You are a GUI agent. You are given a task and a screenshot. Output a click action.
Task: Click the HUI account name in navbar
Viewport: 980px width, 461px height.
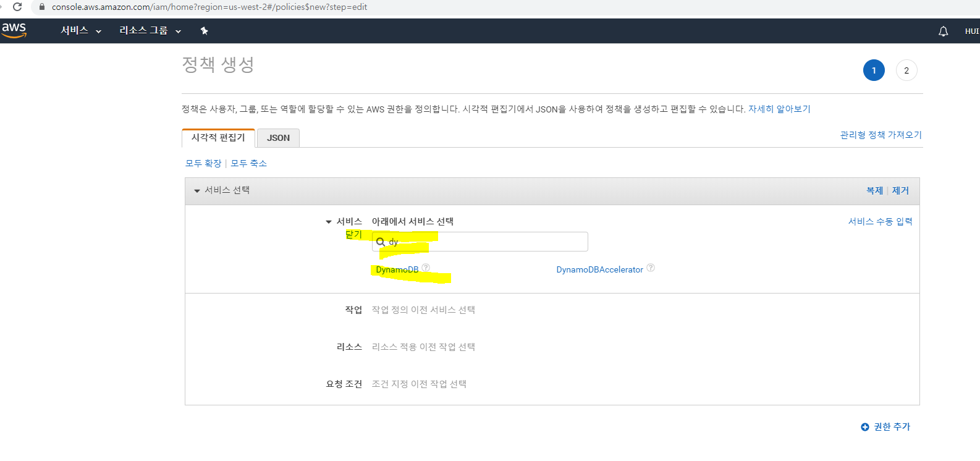tap(972, 31)
